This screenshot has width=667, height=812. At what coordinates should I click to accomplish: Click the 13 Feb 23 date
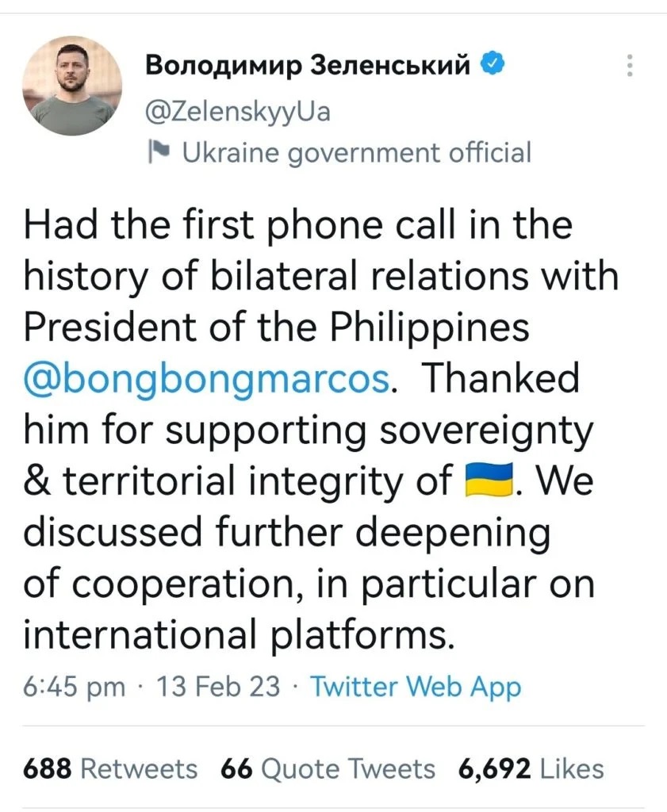tap(219, 686)
